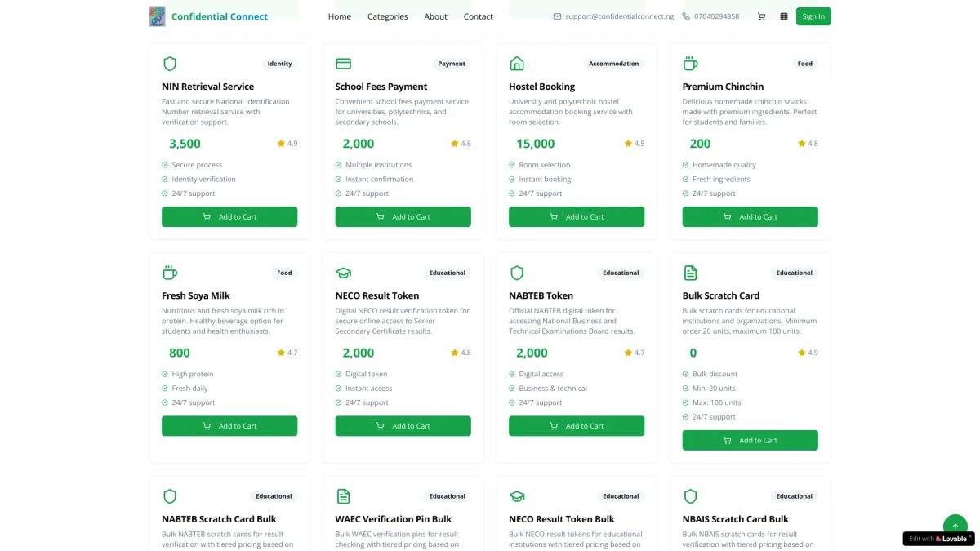The width and height of the screenshot is (980, 551).
Task: Open the About navigation item
Action: (435, 16)
